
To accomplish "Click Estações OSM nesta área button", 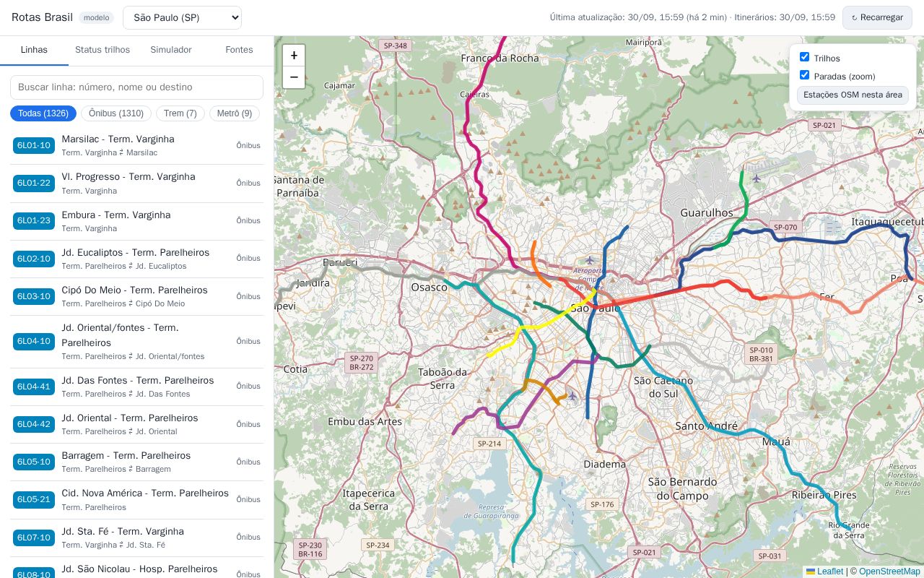I will pyautogui.click(x=853, y=95).
